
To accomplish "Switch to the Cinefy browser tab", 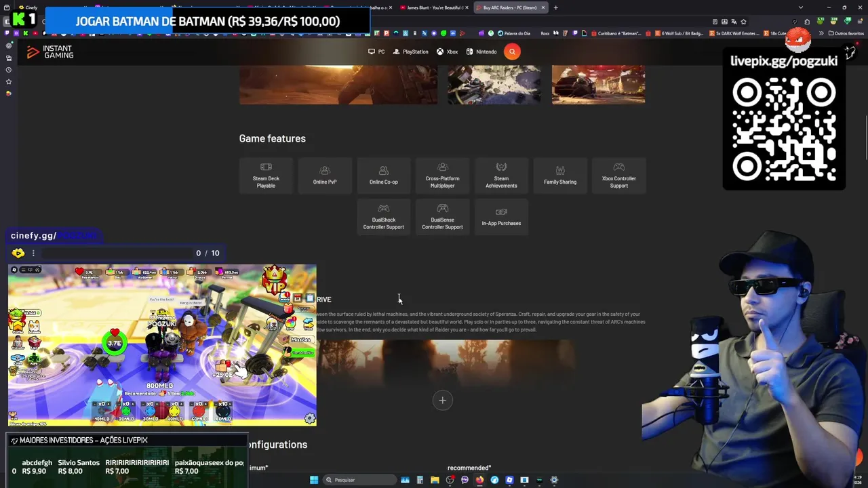I will click(x=31, y=7).
